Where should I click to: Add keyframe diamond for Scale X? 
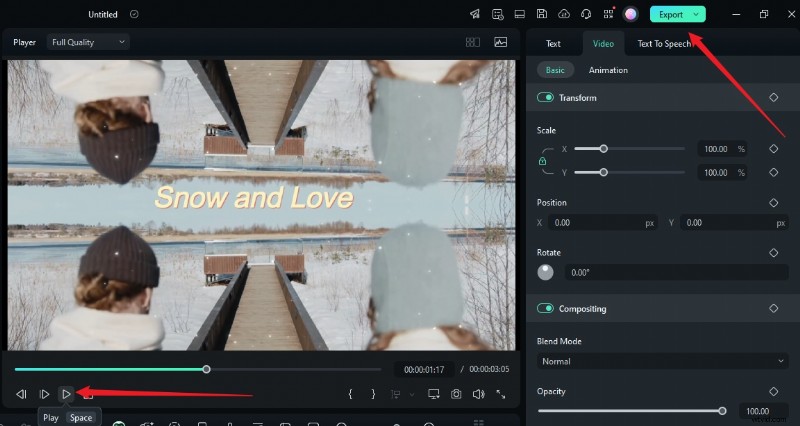(773, 148)
